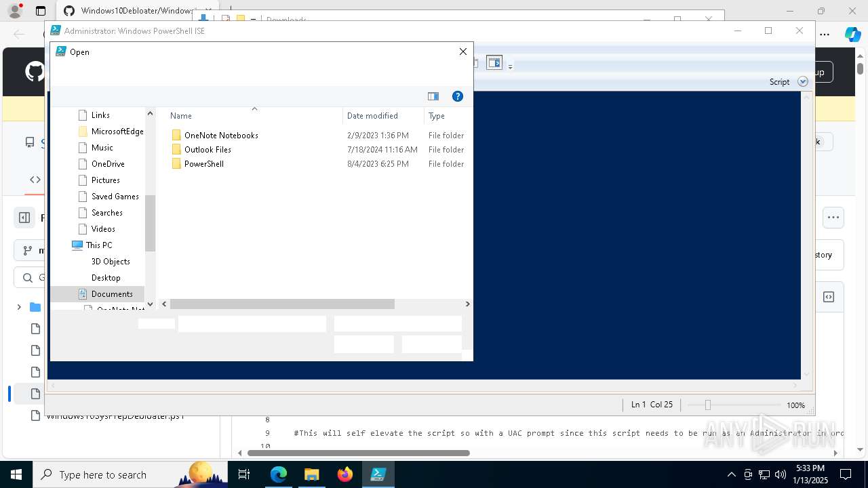The height and width of the screenshot is (488, 868).
Task: Click navigation tree scroll-up arrow
Action: tap(150, 113)
